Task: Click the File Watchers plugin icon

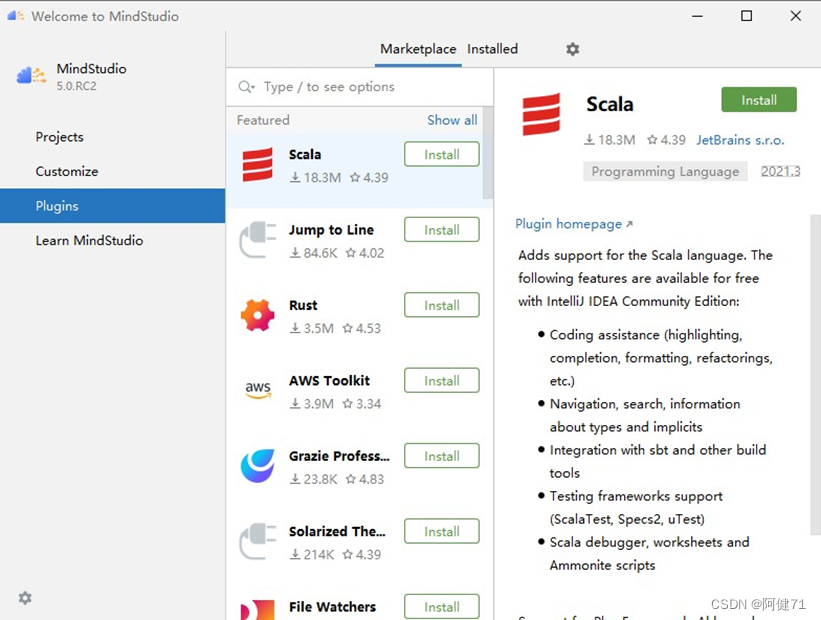Action: (x=258, y=606)
